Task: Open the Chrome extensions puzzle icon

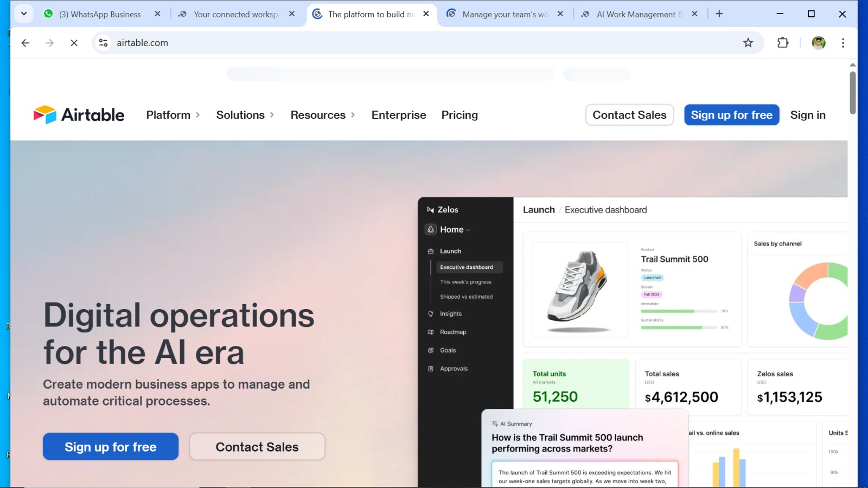Action: [783, 43]
